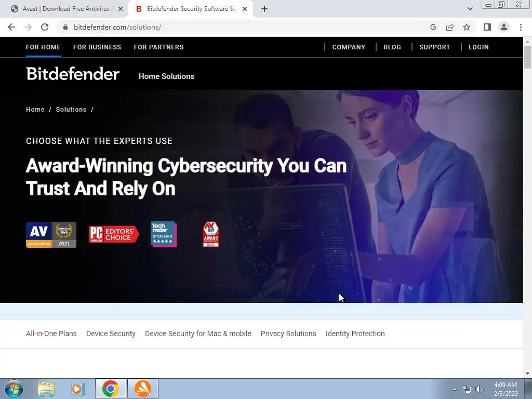Select the All-in-One Plans tab
The height and width of the screenshot is (399, 532).
[51, 334]
